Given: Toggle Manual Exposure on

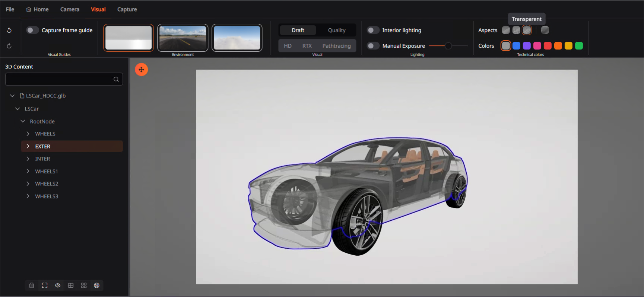Looking at the screenshot, I should pyautogui.click(x=373, y=46).
